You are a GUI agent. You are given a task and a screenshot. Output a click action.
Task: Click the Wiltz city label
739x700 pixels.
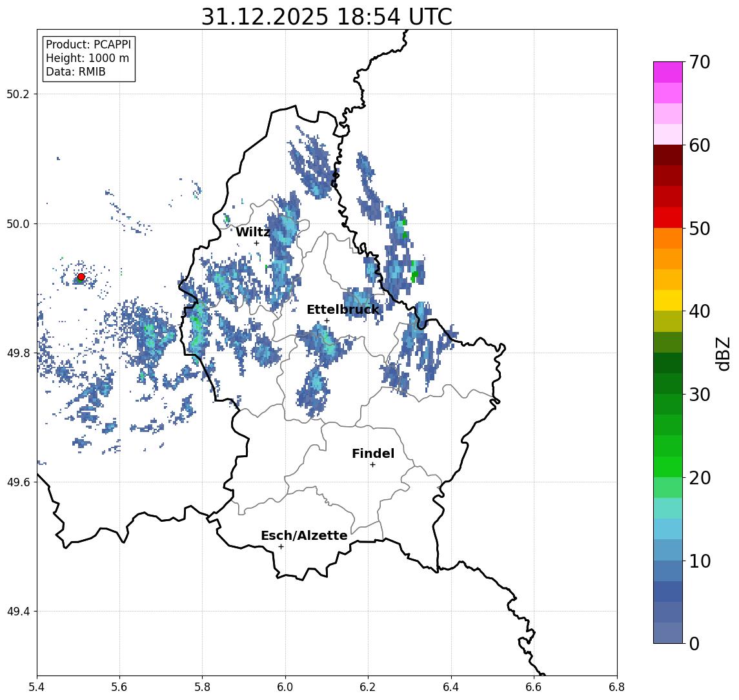pyautogui.click(x=252, y=232)
